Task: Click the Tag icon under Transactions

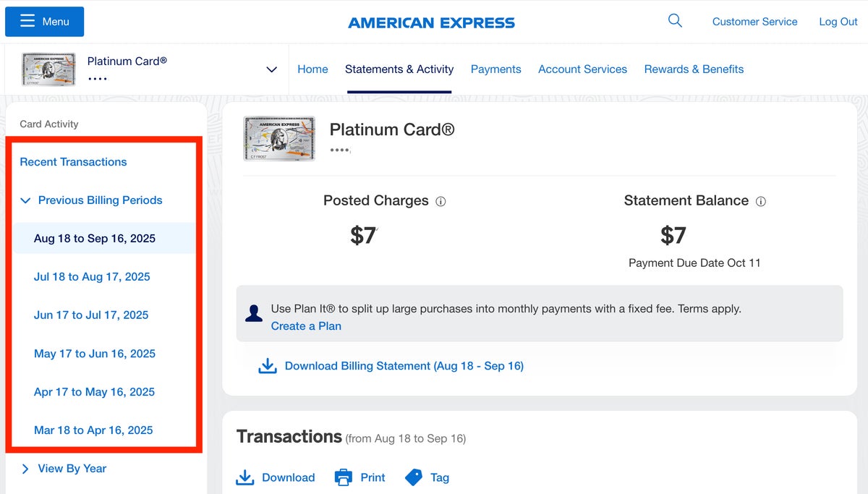Action: click(x=414, y=477)
